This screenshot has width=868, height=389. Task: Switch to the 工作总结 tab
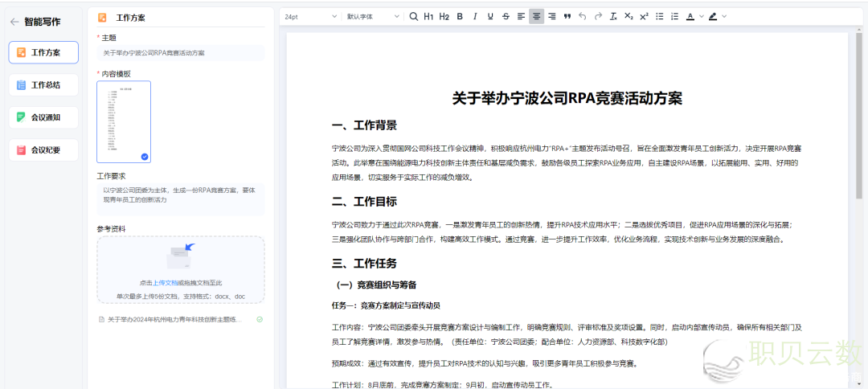click(44, 84)
